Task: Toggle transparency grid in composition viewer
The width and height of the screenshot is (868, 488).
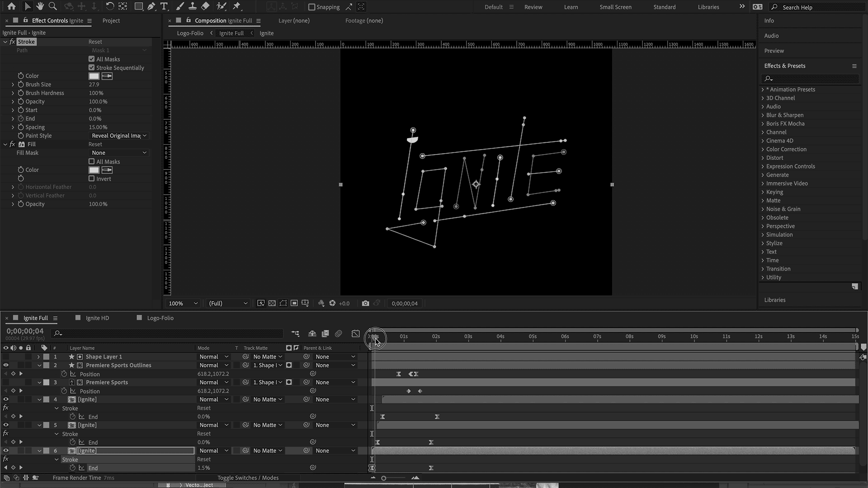Action: click(272, 303)
